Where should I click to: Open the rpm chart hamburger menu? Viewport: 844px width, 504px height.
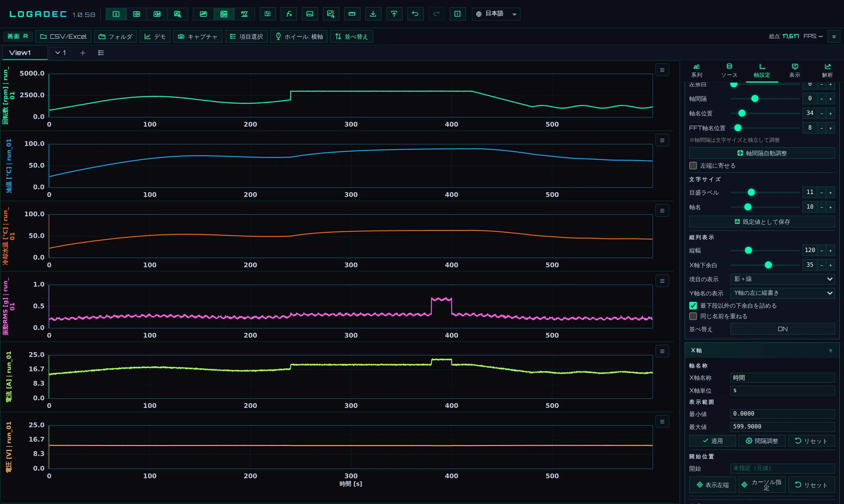pyautogui.click(x=662, y=70)
